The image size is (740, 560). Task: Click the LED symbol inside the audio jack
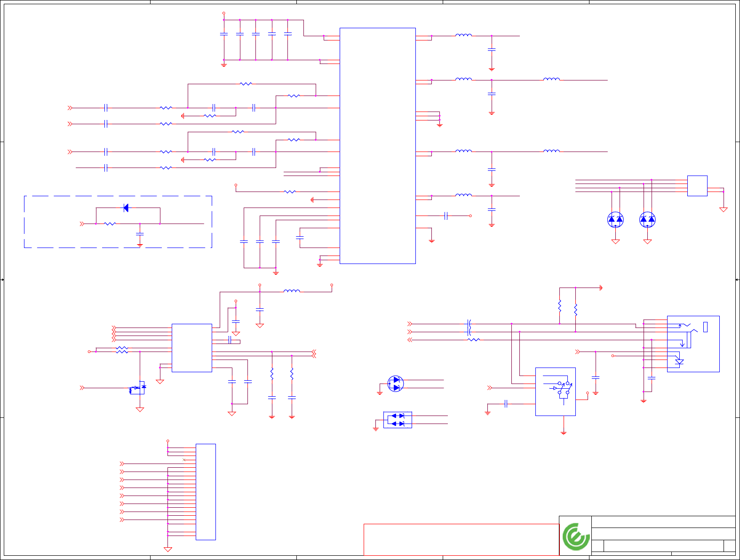pos(679,362)
